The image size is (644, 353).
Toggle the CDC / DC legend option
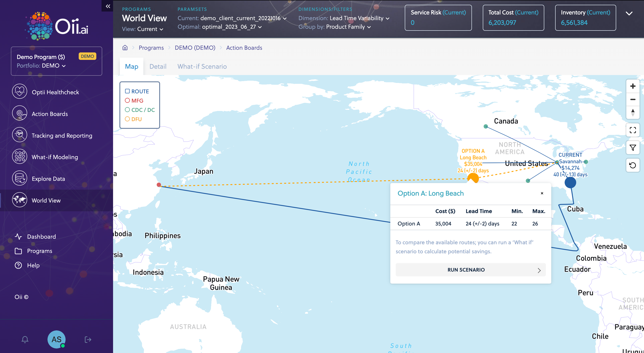click(127, 110)
